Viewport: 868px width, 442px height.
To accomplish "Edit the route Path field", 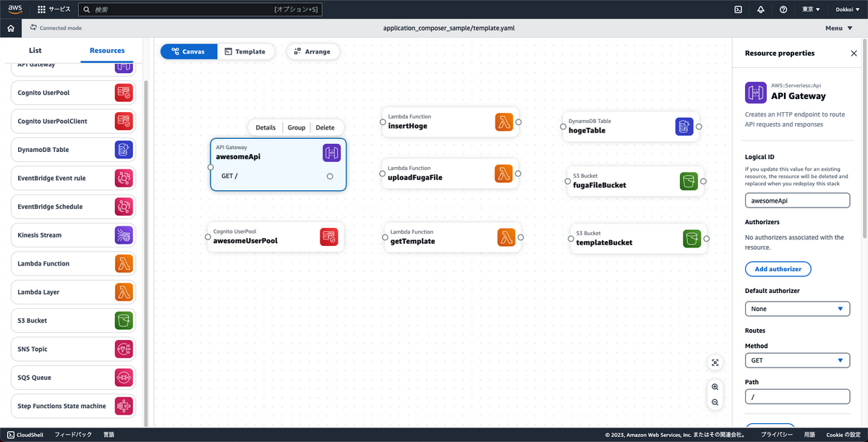I will pos(798,396).
